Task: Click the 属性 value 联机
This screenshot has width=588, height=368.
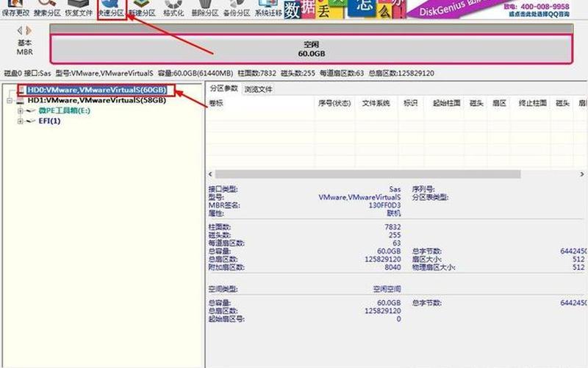Action: pyautogui.click(x=394, y=213)
